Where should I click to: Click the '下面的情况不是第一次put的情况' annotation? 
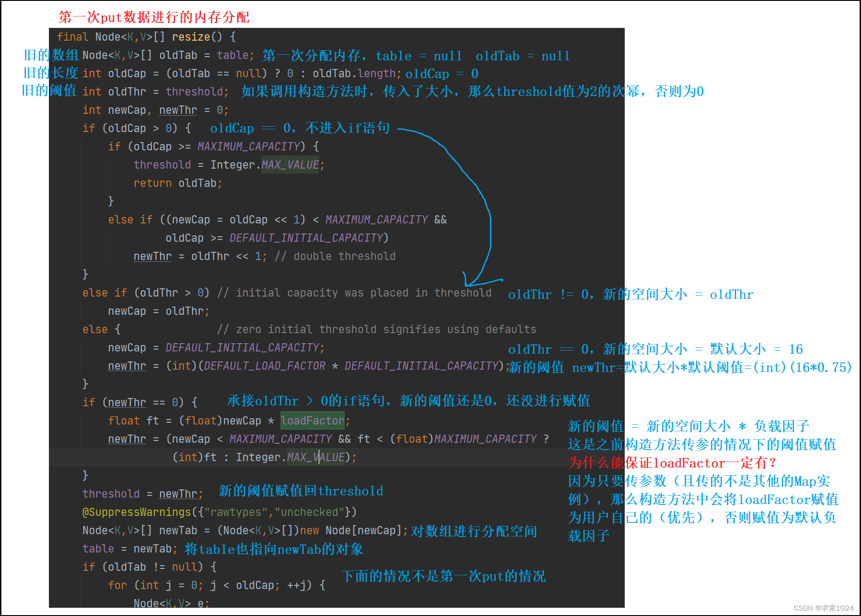[443, 576]
